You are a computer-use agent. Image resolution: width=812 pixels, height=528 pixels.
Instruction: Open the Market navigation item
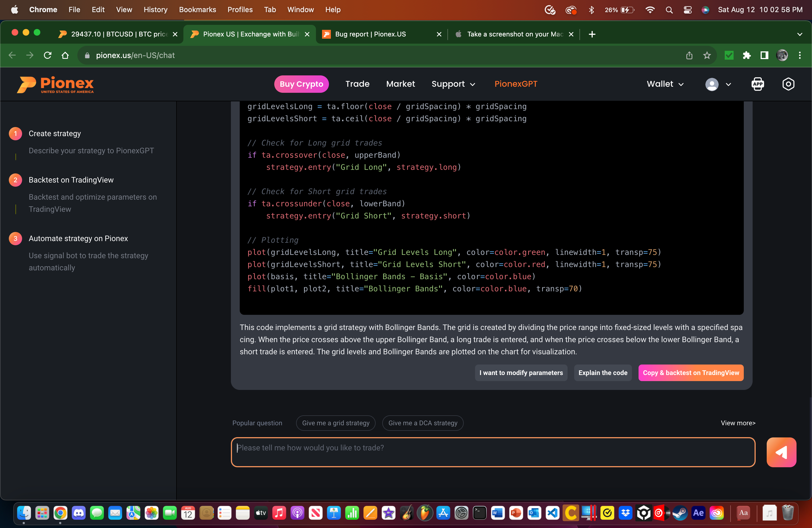(x=400, y=84)
